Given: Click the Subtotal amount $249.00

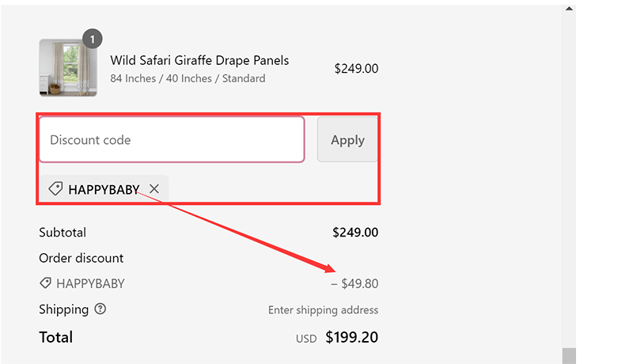Looking at the screenshot, I should point(355,233).
